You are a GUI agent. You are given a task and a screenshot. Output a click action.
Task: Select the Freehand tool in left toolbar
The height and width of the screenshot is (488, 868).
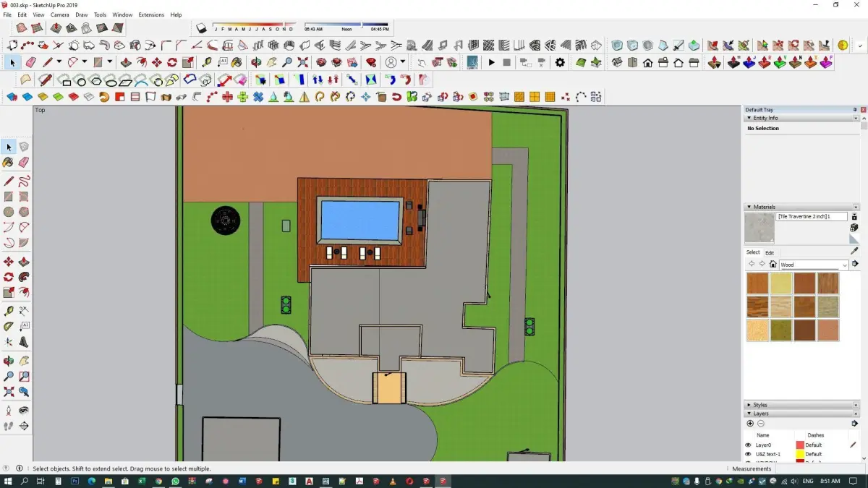click(x=24, y=181)
